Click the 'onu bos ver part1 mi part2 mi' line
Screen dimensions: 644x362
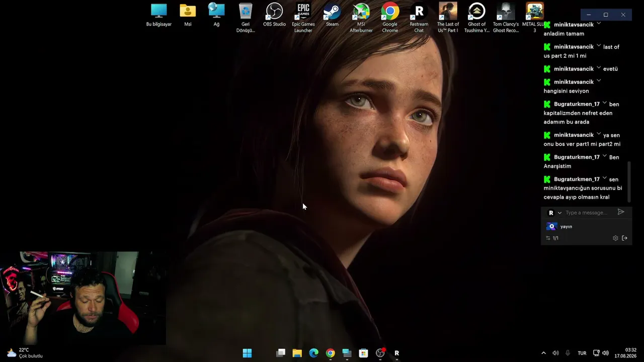582,144
